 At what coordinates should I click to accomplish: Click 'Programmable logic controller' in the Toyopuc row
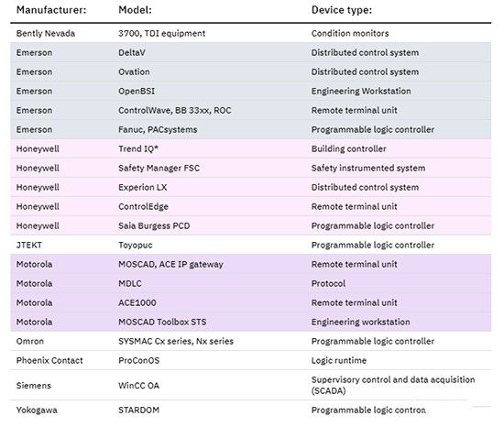[373, 246]
